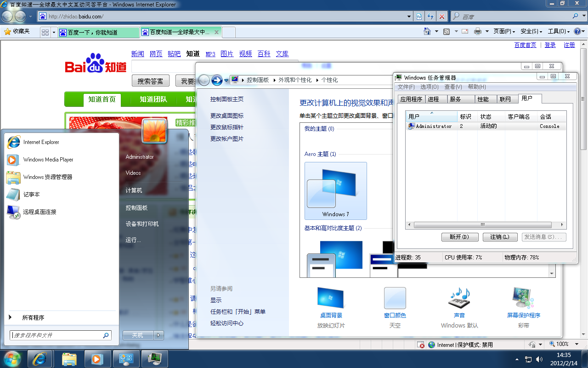Click the IE forward navigation button

pos(20,17)
